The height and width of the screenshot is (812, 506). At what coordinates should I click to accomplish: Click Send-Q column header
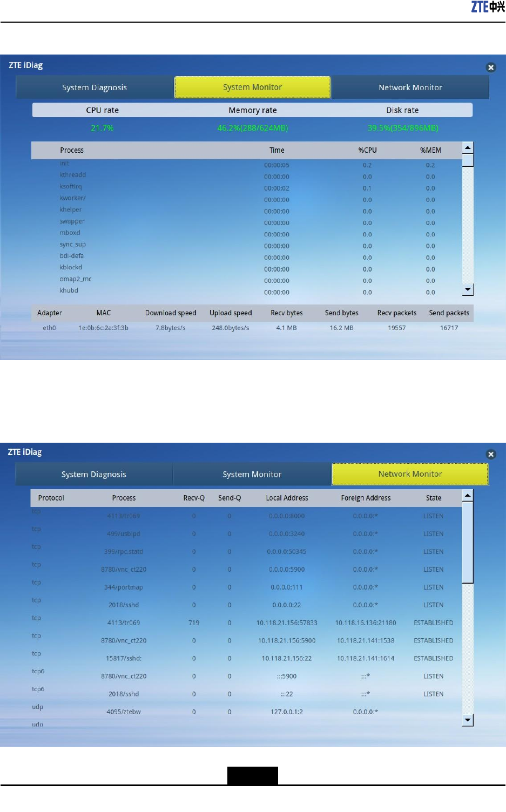point(230,498)
